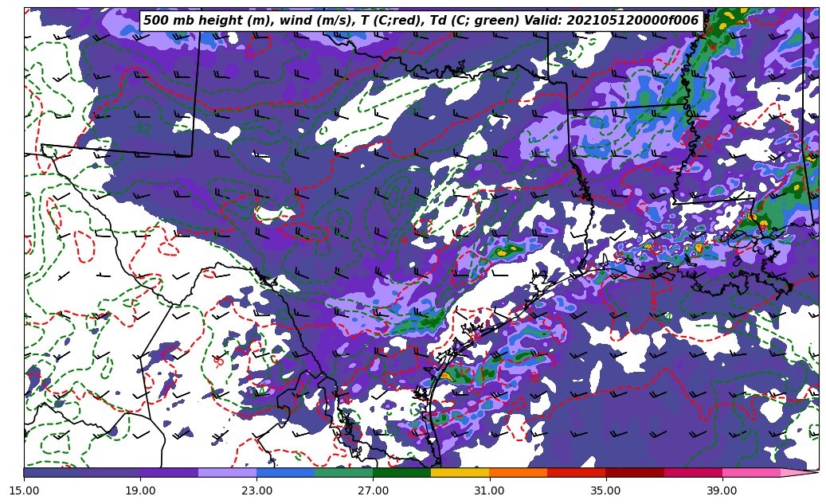Click the 27.00 colorbar tick label
Image resolution: width=826 pixels, height=504 pixels.
[x=373, y=490]
